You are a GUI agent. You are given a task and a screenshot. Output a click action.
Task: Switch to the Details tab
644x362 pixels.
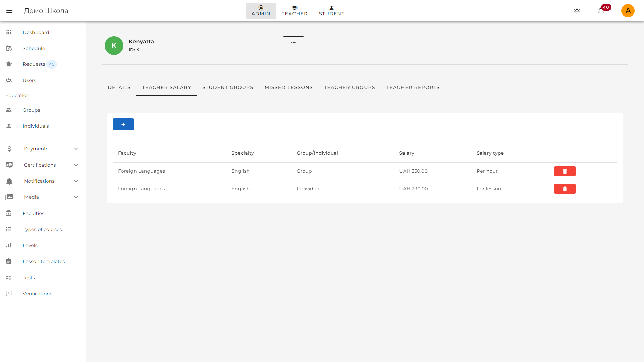(119, 87)
